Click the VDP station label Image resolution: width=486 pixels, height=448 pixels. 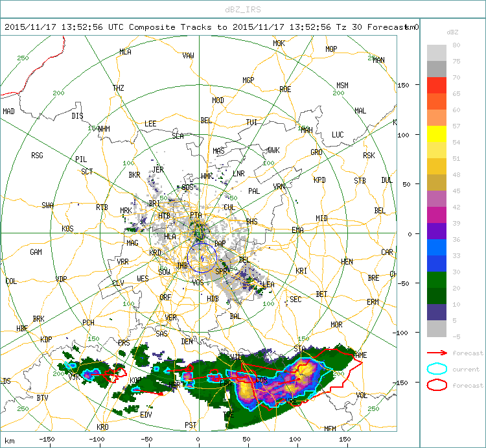click(61, 279)
